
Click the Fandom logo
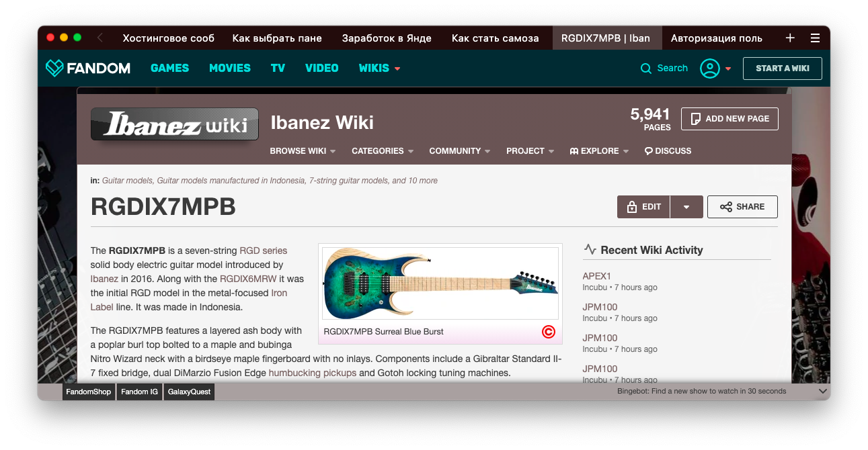coord(87,68)
